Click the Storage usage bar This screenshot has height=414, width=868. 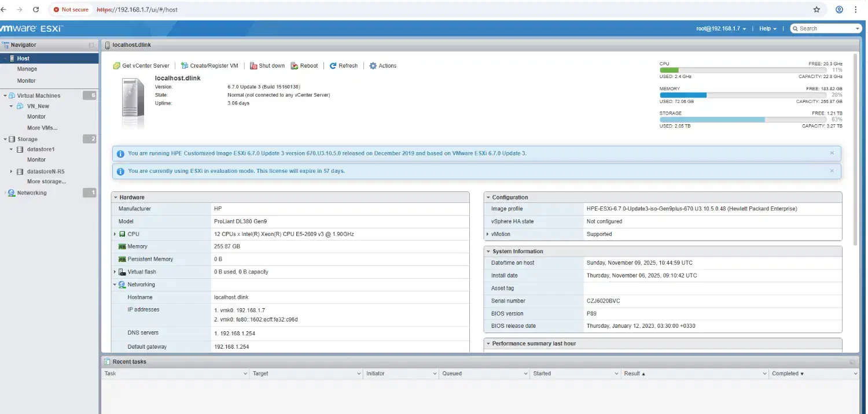(751, 120)
